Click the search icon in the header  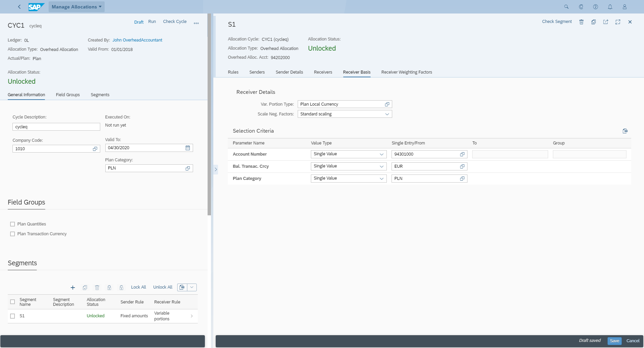click(x=566, y=7)
